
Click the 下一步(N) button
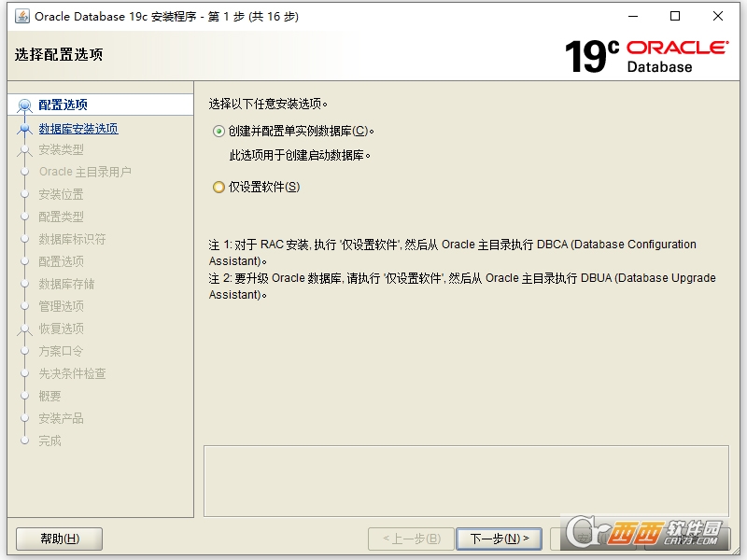pyautogui.click(x=499, y=539)
